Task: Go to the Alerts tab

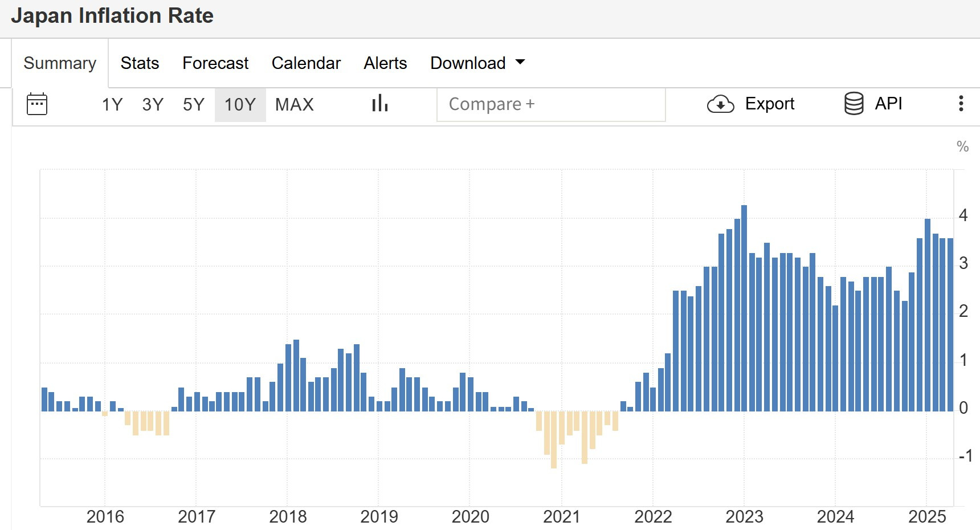Action: click(x=385, y=63)
